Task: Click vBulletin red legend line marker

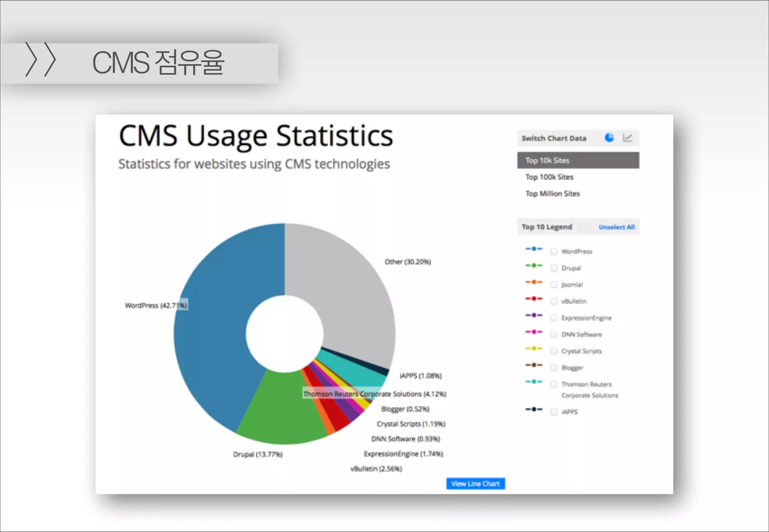Action: pos(534,299)
